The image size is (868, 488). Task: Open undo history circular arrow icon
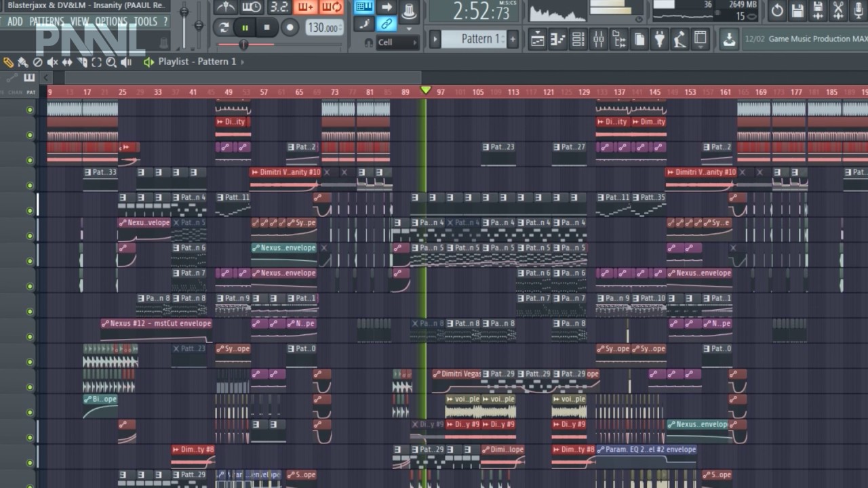tap(777, 10)
